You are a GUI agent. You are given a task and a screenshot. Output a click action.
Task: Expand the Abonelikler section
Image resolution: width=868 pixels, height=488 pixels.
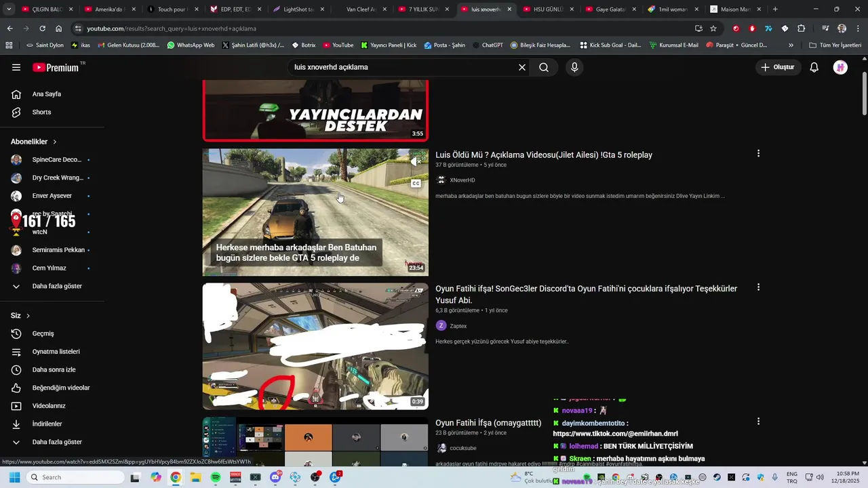(34, 142)
